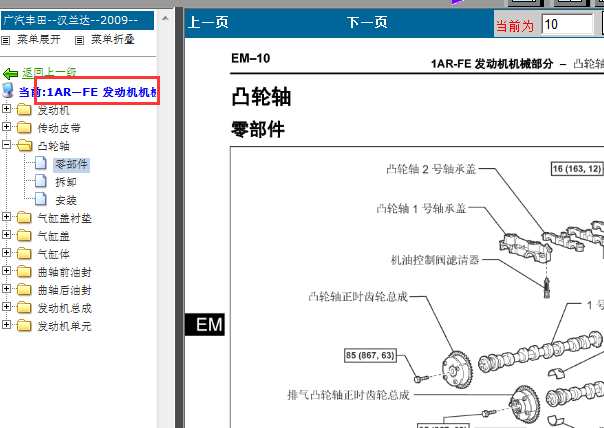Expand the 气缸盖 tree node
The image size is (604, 428).
(x=6, y=234)
